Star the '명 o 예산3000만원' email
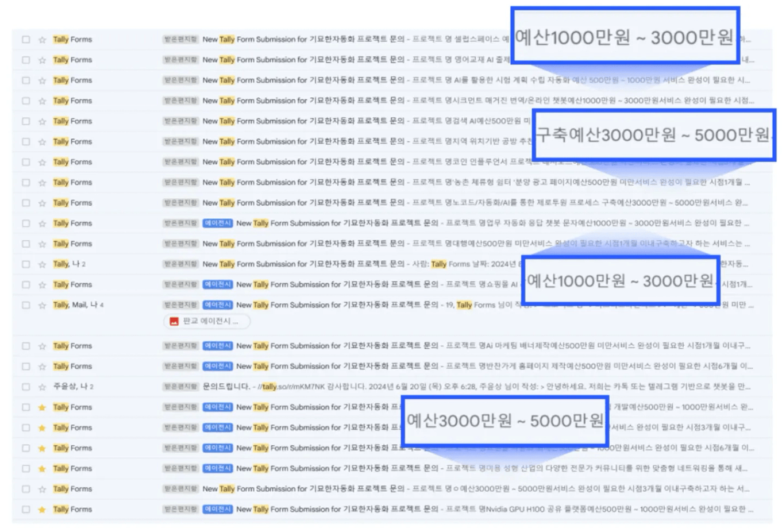The width and height of the screenshot is (782, 532). click(x=42, y=489)
